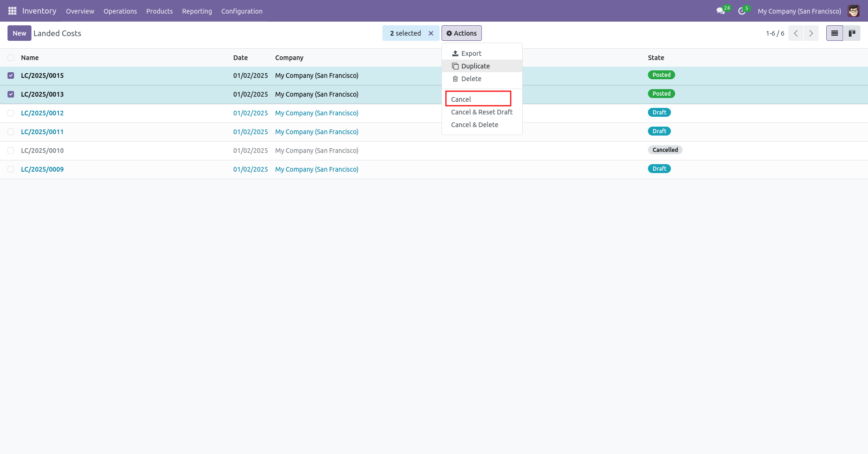
Task: Open the Products menu
Action: pos(160,11)
